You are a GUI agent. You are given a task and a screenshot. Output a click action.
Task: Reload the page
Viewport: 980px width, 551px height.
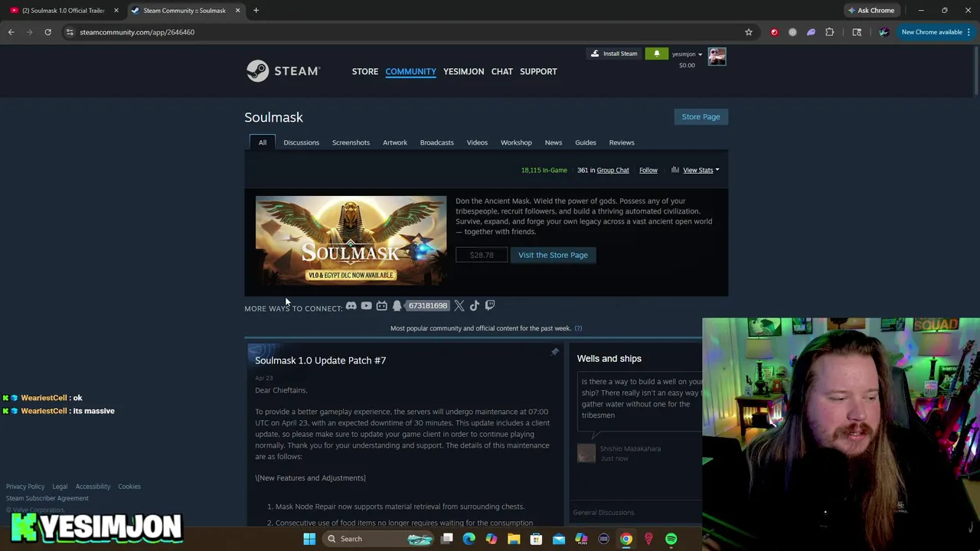point(47,32)
